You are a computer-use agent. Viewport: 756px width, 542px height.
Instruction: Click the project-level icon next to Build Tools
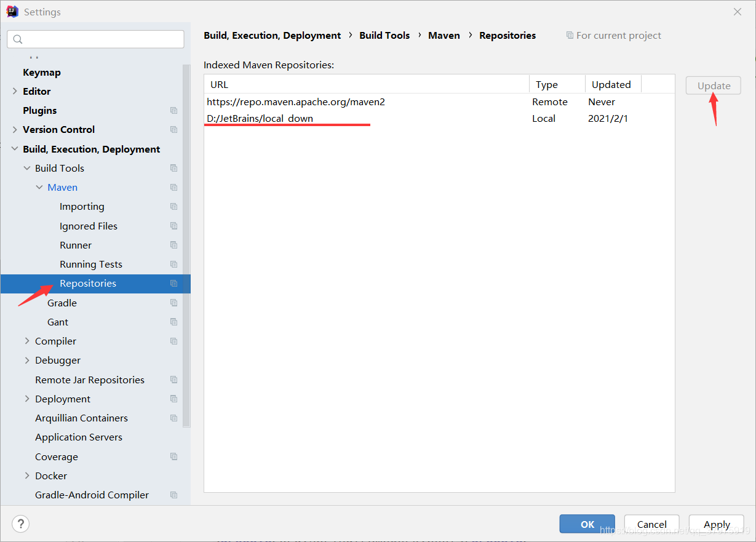173,169
